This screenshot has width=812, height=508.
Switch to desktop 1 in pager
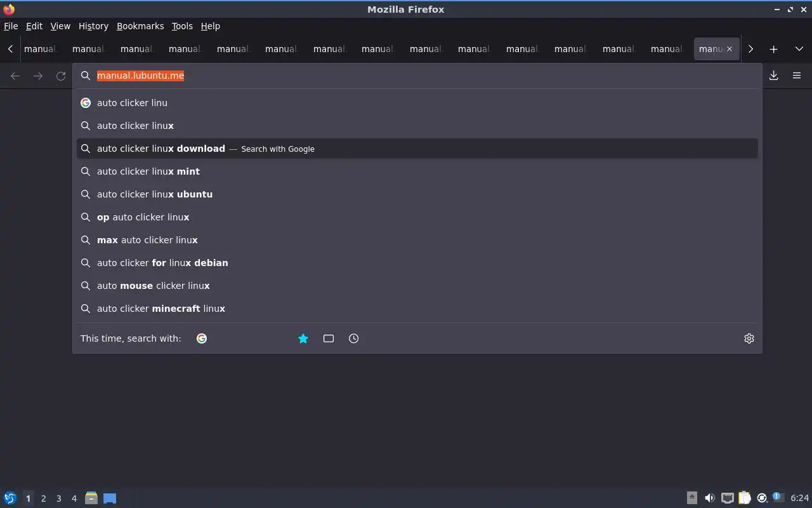click(28, 498)
